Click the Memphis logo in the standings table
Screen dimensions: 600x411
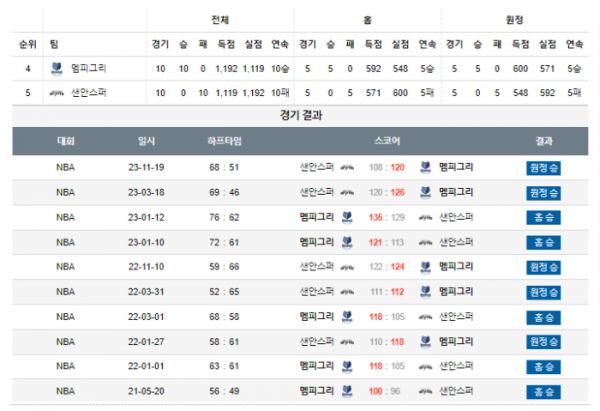click(57, 68)
